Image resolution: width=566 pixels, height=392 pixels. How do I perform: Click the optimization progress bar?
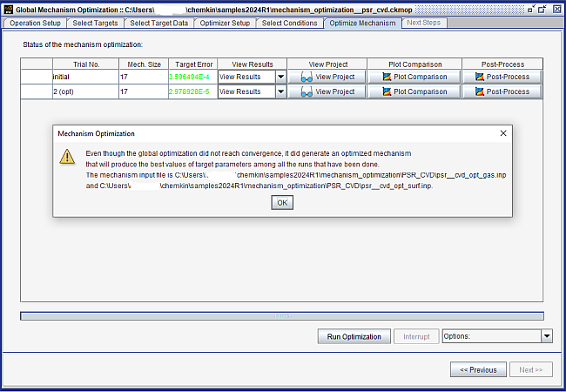tap(282, 316)
